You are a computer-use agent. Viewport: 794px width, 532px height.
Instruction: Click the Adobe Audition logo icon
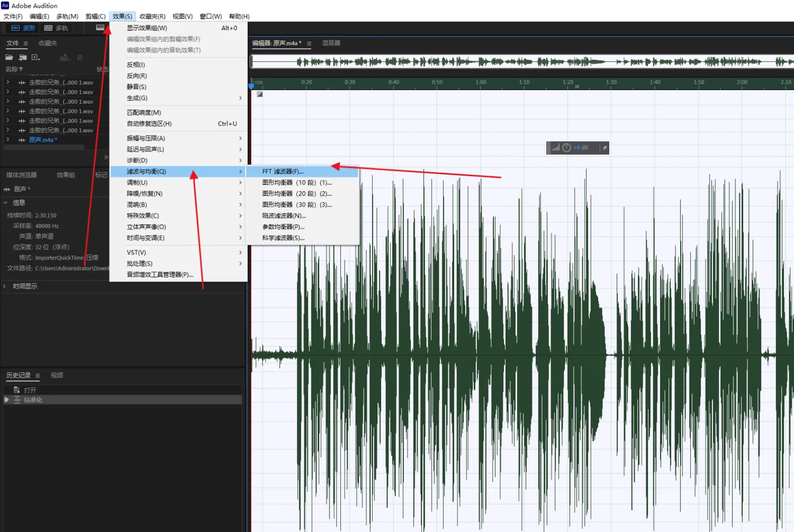[x=5, y=5]
